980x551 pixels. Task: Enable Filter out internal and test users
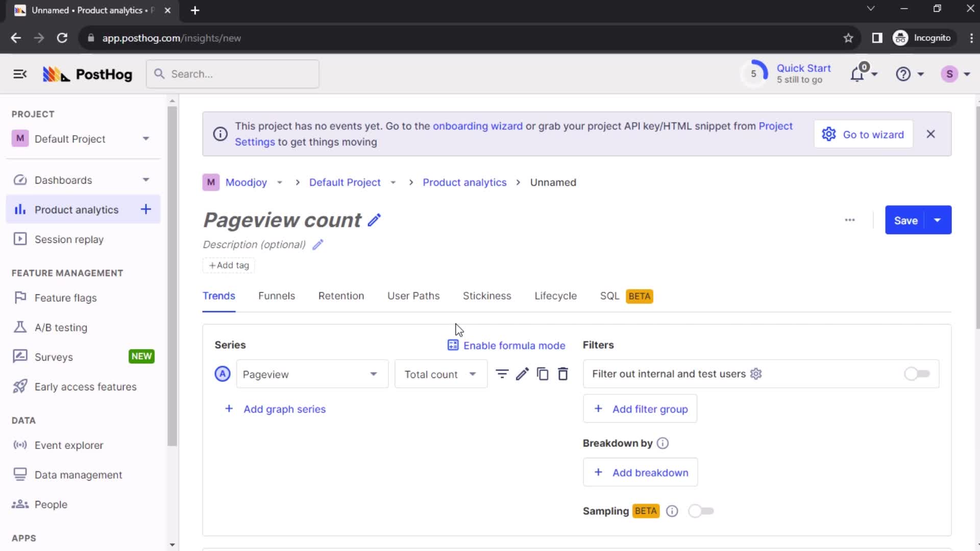click(916, 373)
